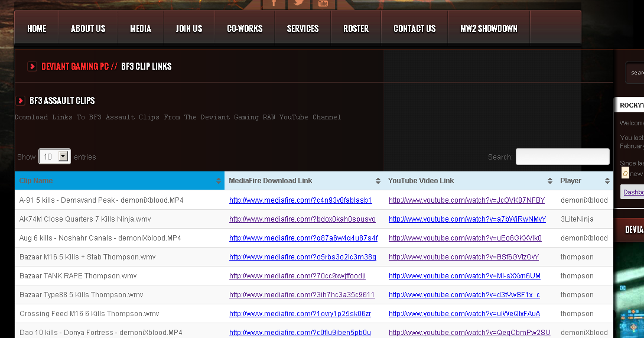Select 'Bazaar TANK RAPE Thompson.wmv' clip name

point(78,275)
